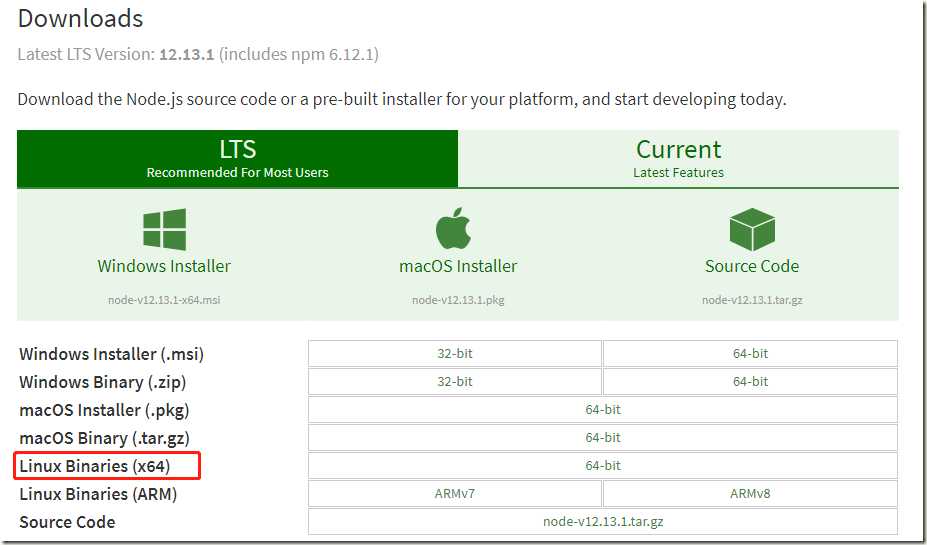Screen dimensions: 927x545
Task: Click the 12.13.1 LTS version number
Action: pos(187,54)
